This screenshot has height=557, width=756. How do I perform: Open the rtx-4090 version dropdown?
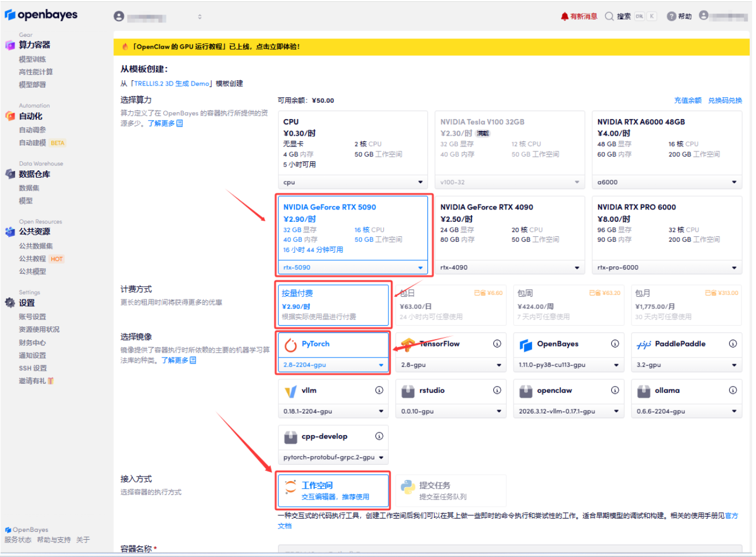[x=510, y=268]
